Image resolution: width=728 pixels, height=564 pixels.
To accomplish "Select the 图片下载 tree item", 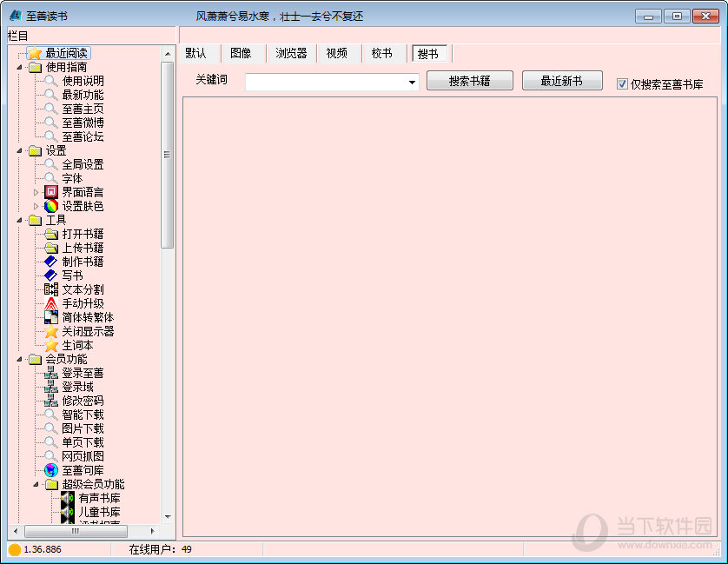I will tap(83, 428).
